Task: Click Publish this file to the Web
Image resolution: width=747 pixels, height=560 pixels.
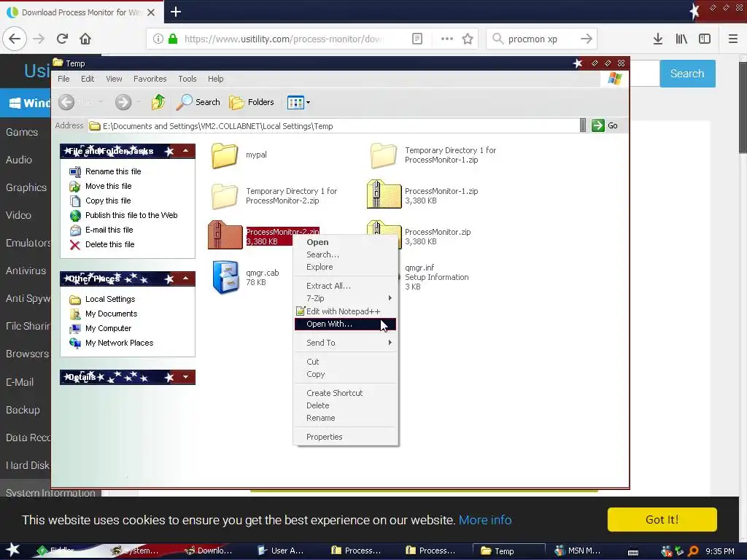Action: pyautogui.click(x=123, y=215)
